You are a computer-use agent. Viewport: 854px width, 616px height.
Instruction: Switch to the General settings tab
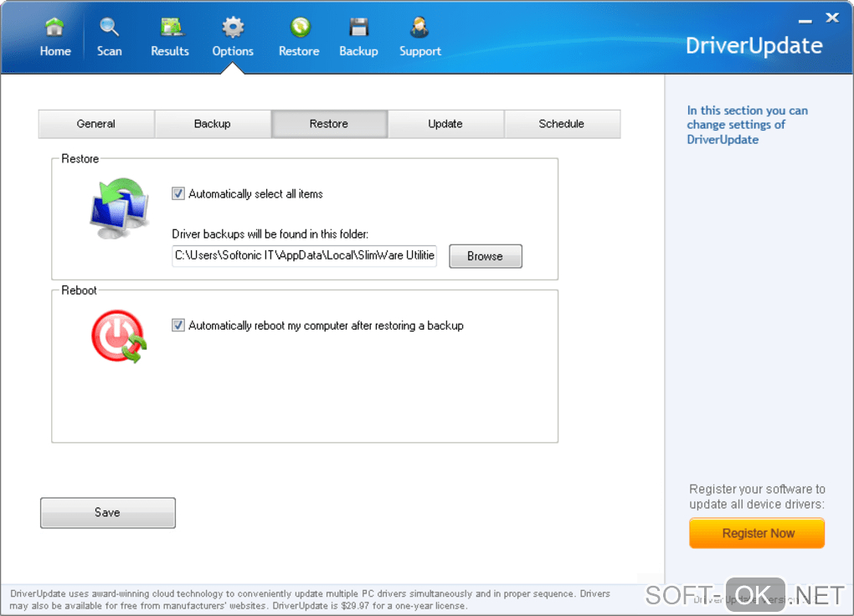(96, 124)
